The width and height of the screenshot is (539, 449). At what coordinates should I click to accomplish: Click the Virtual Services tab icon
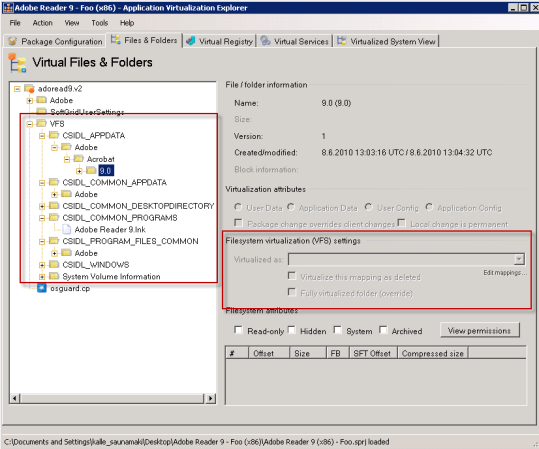coord(265,41)
